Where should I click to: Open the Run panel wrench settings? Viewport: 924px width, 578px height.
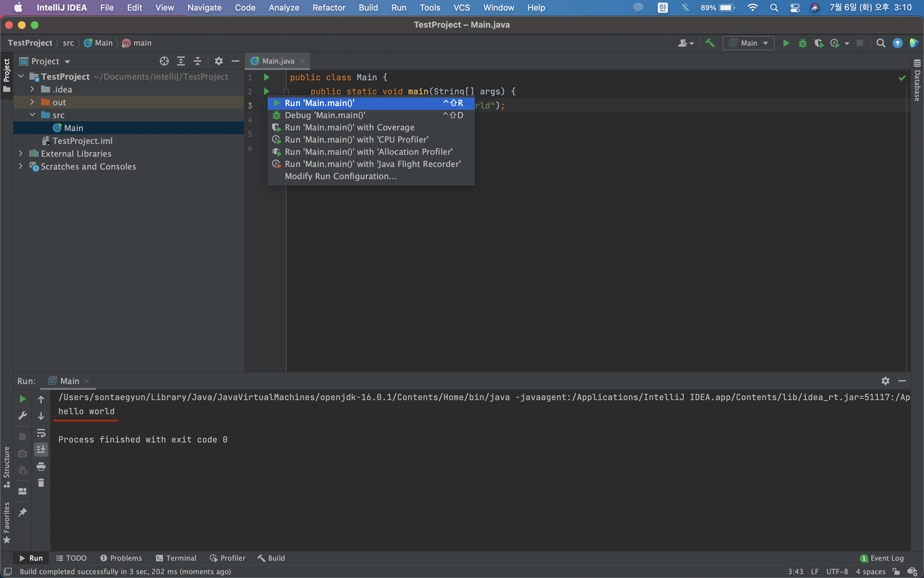click(22, 416)
